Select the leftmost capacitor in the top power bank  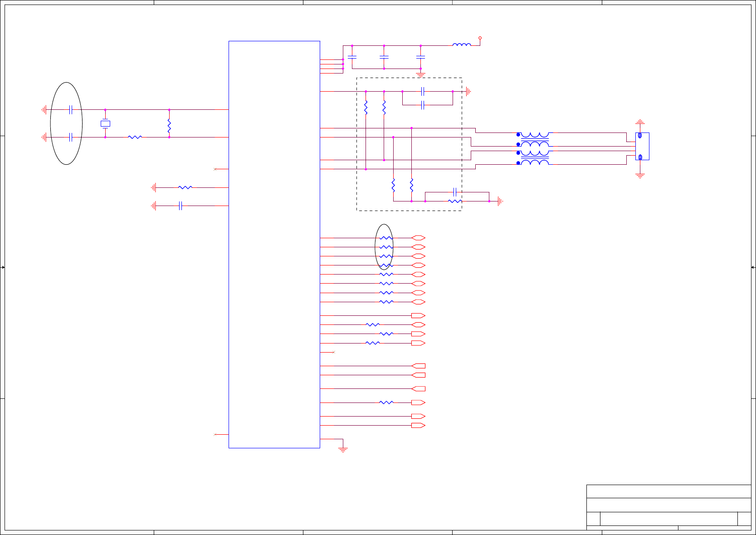[x=352, y=57]
